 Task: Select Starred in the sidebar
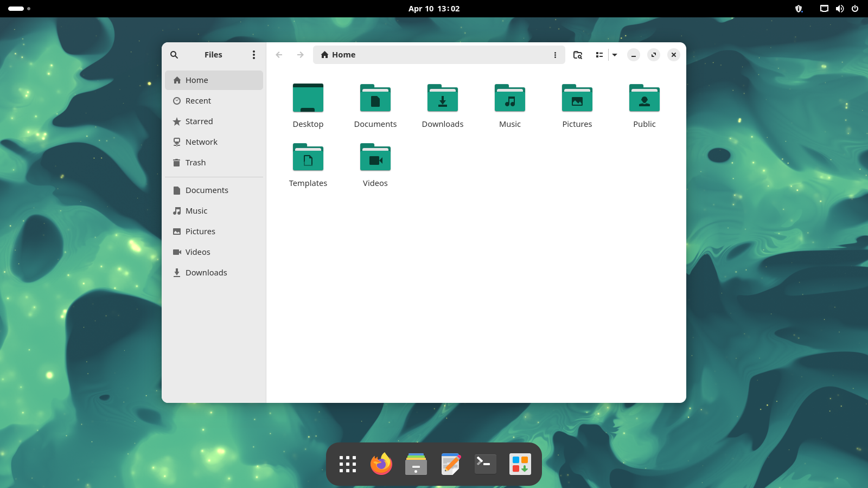pos(199,121)
